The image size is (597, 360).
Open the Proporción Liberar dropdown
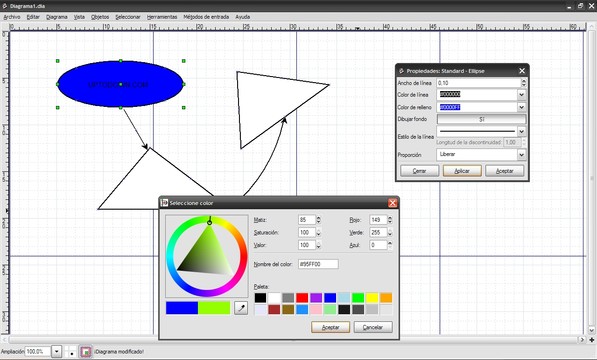point(522,155)
